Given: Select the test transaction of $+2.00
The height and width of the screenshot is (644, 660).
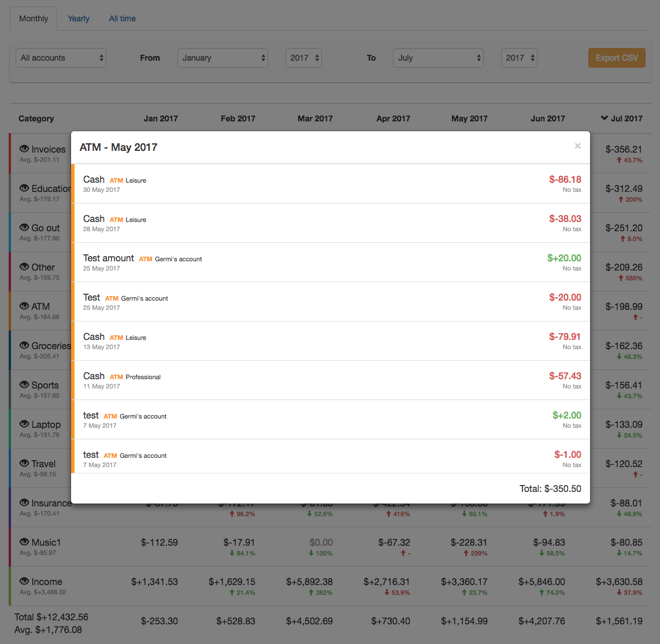Looking at the screenshot, I should click(x=331, y=420).
